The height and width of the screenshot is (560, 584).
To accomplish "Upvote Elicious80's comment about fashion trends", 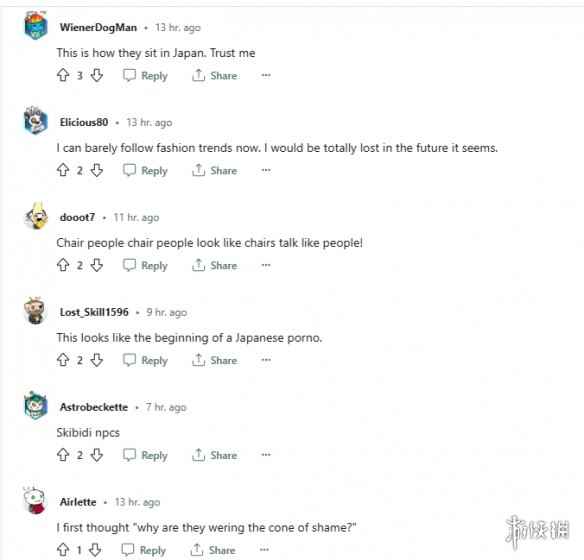I will point(63,170).
